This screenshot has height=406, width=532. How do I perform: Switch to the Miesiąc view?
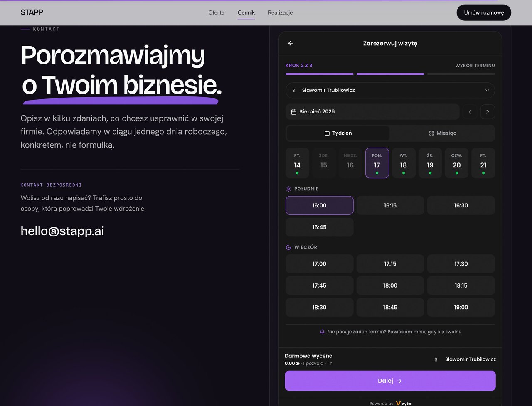pyautogui.click(x=443, y=133)
